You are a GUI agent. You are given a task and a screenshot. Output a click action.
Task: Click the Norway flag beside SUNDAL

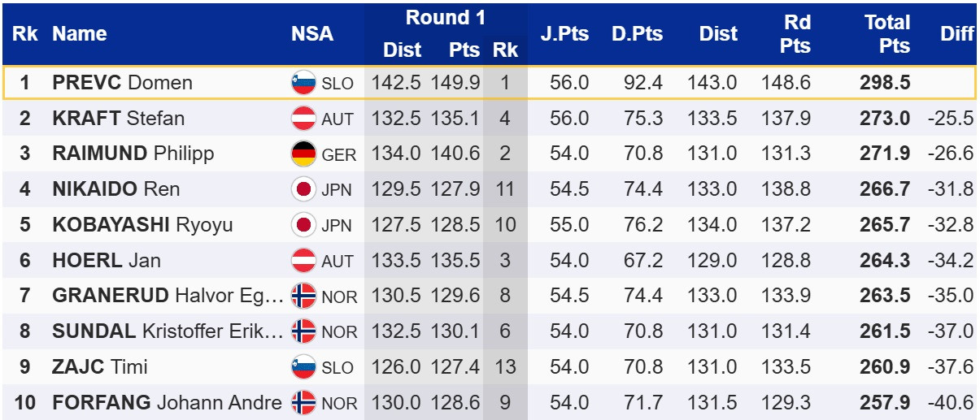[x=303, y=331]
